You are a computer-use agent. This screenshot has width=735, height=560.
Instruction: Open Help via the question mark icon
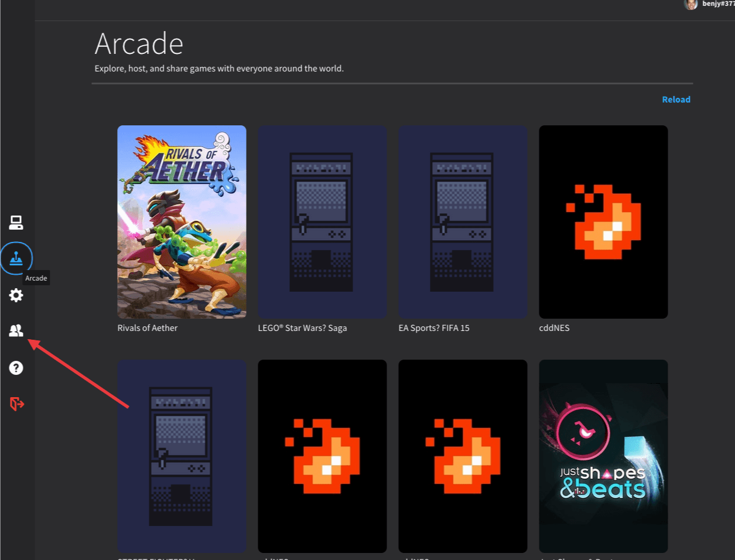(16, 368)
